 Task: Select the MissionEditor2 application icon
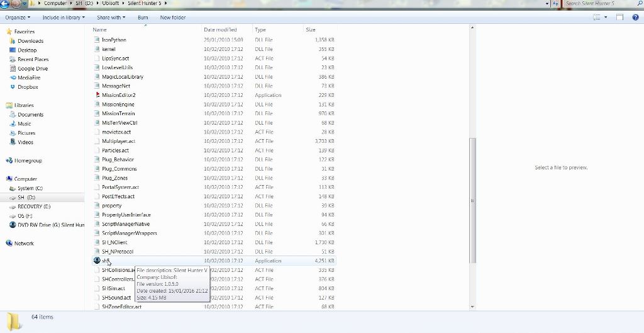(x=97, y=95)
